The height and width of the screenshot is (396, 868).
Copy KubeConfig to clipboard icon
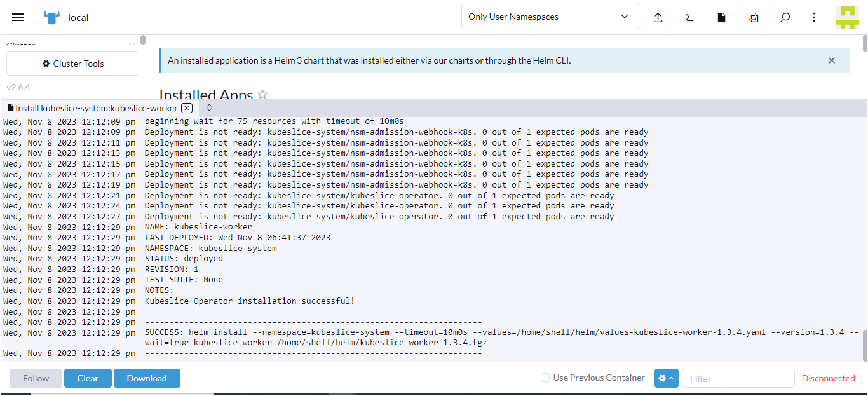point(753,17)
